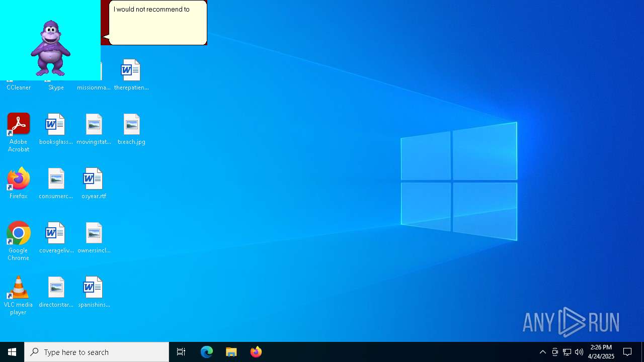This screenshot has width=644, height=362.
Task: Launch Microsoft Edge from the taskbar
Action: pyautogui.click(x=207, y=352)
